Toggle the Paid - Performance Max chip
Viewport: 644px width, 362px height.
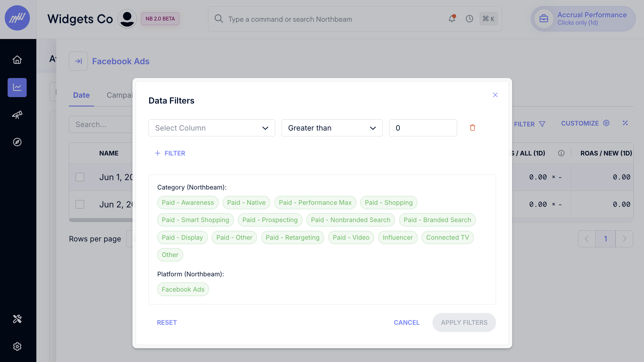pyautogui.click(x=315, y=202)
